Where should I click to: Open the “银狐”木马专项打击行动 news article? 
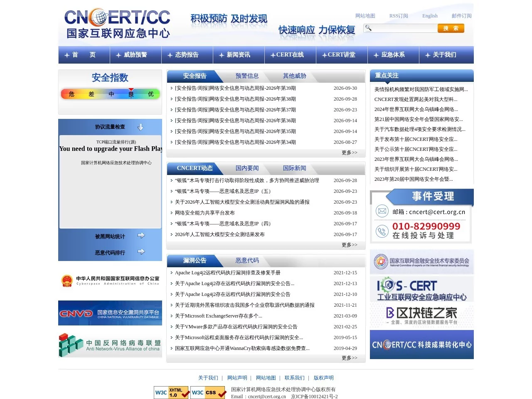coord(247,180)
